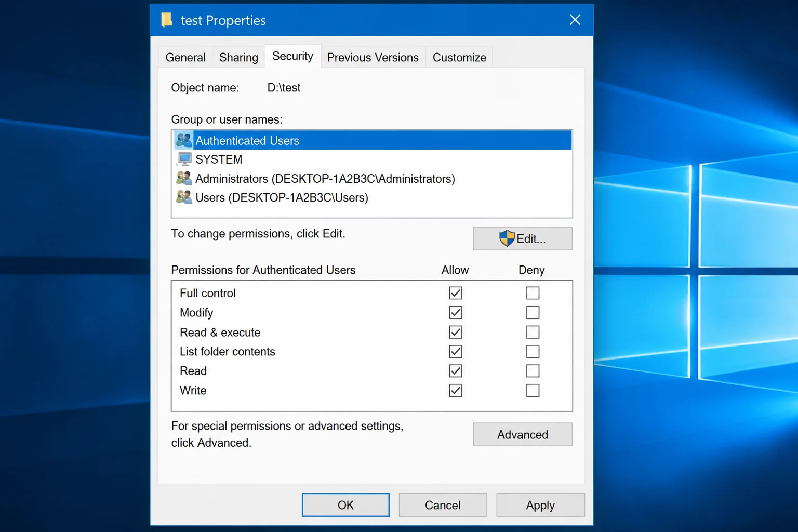The width and height of the screenshot is (798, 532).
Task: Click the Edit... permissions button
Action: (x=523, y=238)
